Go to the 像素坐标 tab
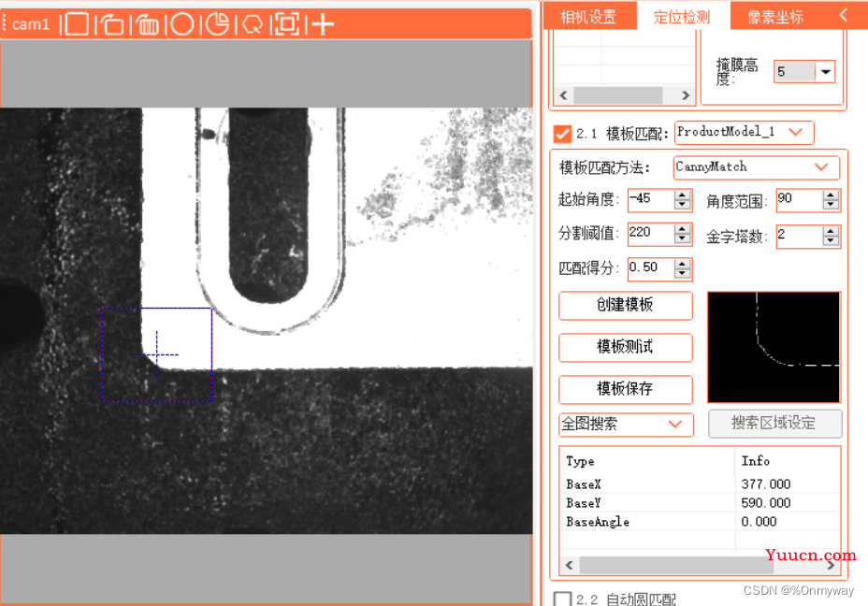The image size is (868, 606). [x=775, y=16]
